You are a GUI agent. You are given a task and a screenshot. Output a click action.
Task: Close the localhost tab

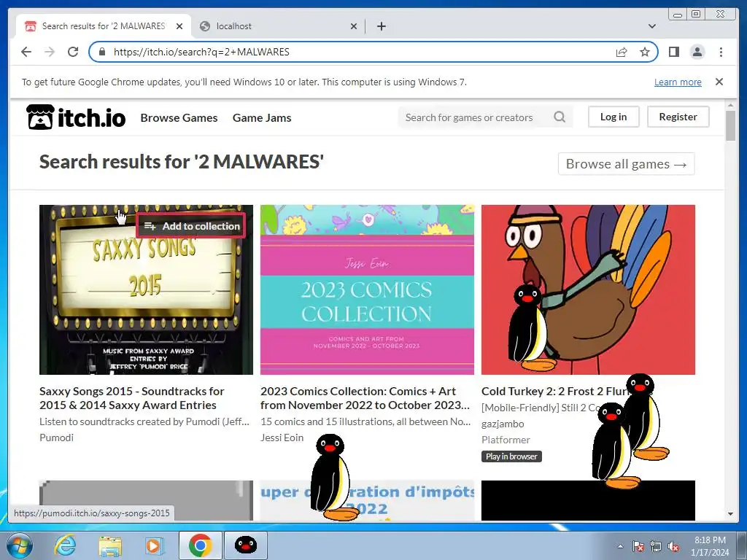354,26
